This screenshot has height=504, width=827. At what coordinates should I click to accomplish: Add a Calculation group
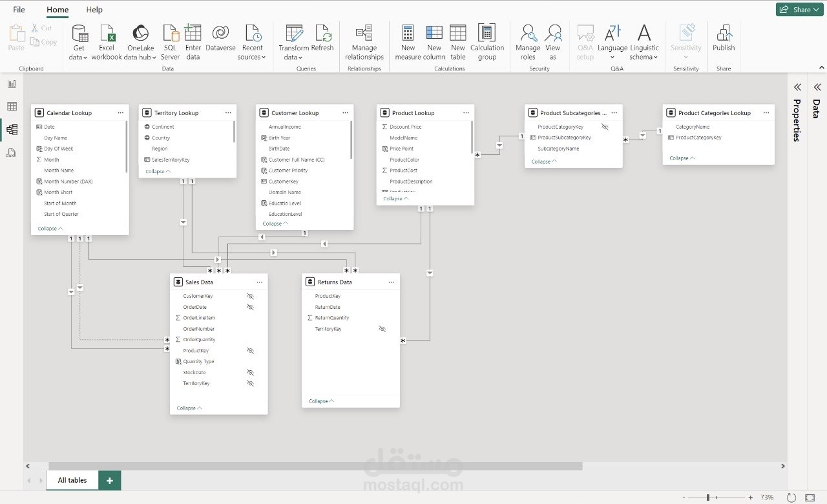(x=487, y=43)
